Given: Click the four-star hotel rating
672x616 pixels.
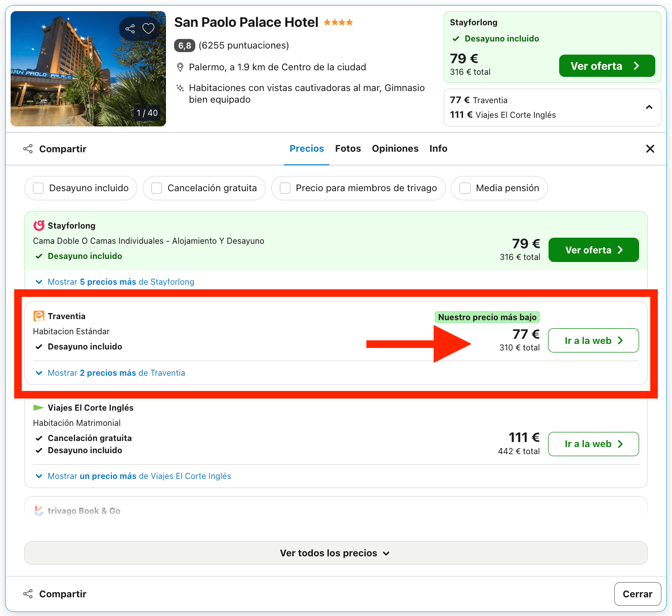Looking at the screenshot, I should pyautogui.click(x=339, y=22).
